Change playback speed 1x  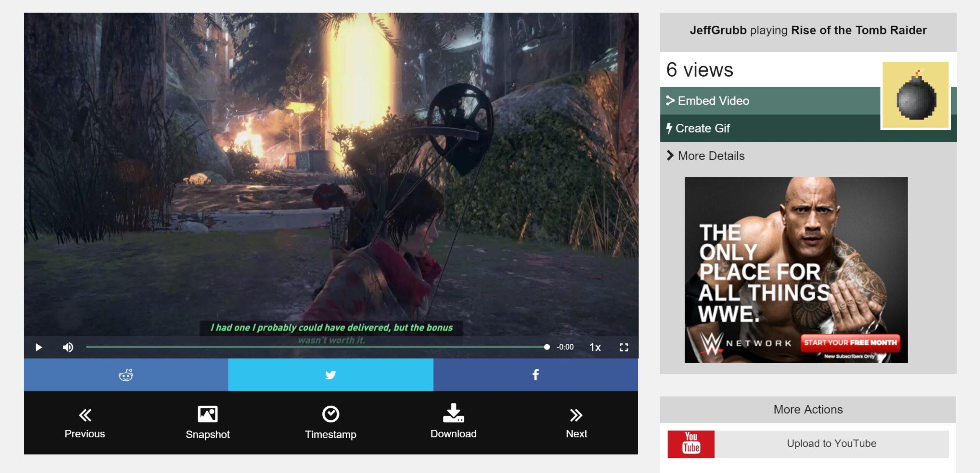pyautogui.click(x=595, y=347)
